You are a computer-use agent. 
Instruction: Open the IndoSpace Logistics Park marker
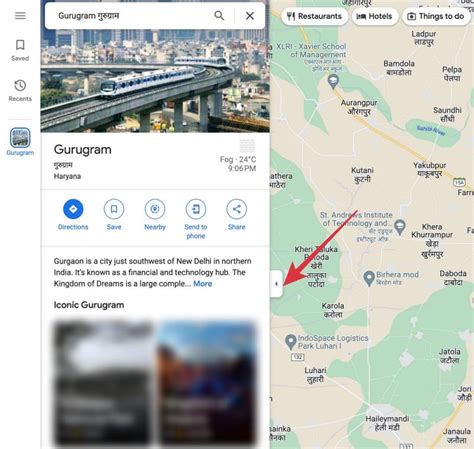[291, 342]
